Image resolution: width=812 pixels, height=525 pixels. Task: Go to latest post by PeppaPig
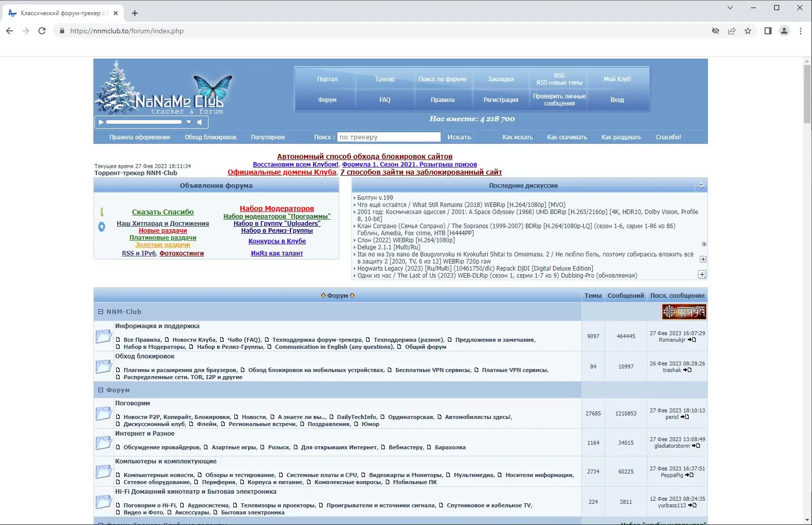pyautogui.click(x=689, y=475)
